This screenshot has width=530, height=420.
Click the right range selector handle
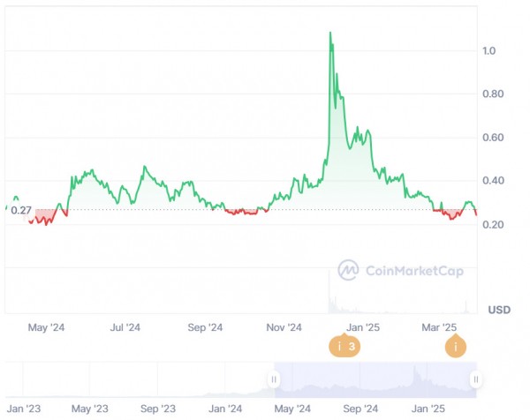click(x=475, y=379)
